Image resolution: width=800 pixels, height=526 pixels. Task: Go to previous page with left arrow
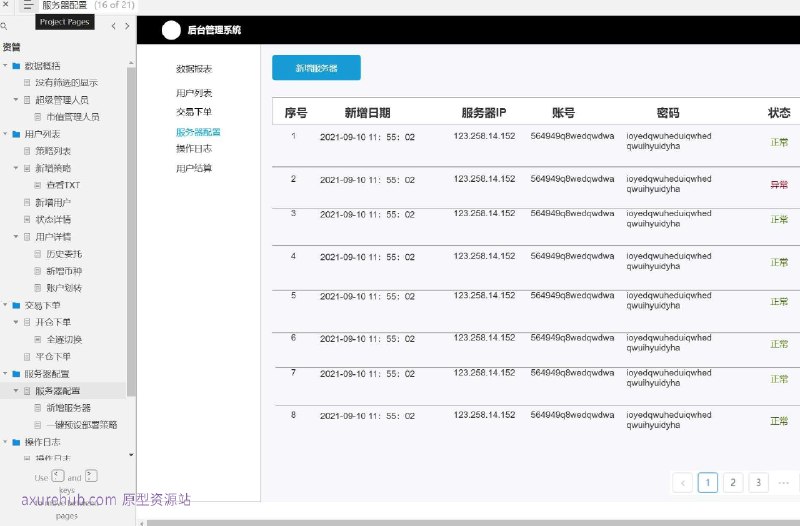pos(113,26)
